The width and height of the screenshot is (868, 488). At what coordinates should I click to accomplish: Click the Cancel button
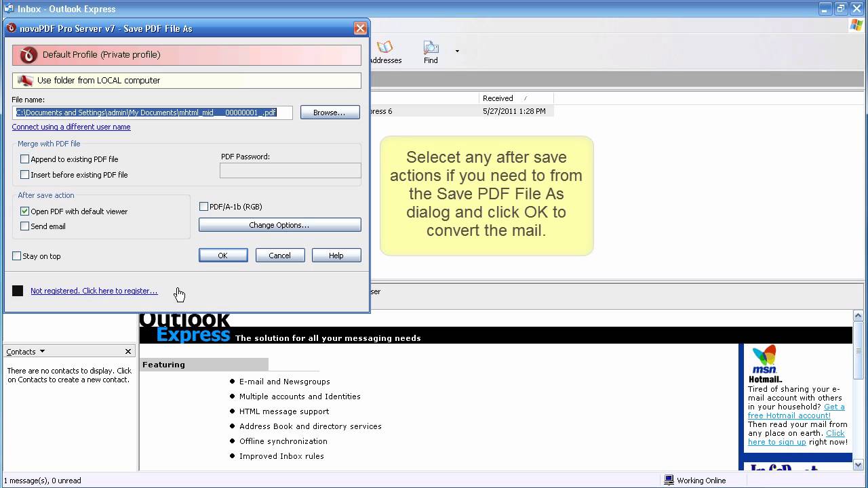[x=279, y=256]
